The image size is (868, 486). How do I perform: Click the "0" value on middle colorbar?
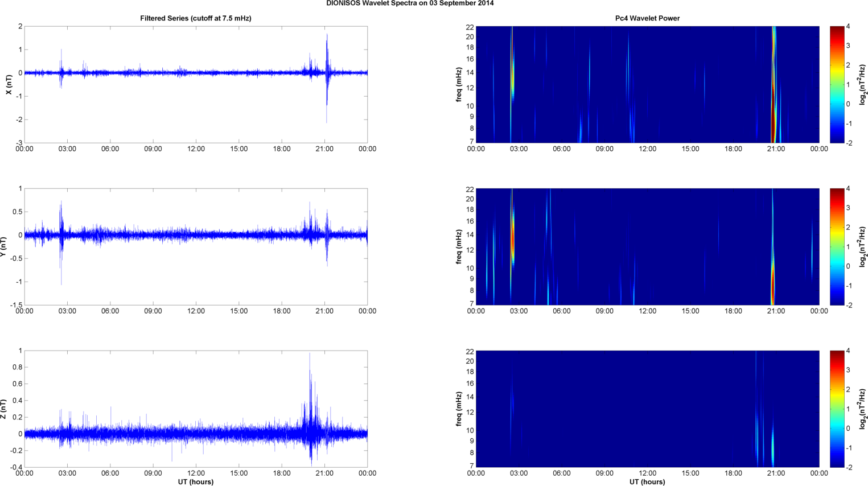pos(848,266)
